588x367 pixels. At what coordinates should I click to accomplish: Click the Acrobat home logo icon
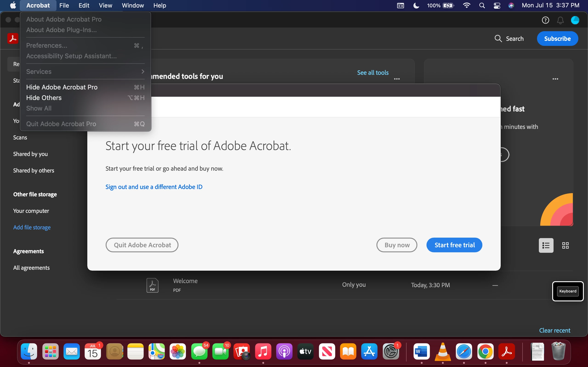[x=13, y=38]
